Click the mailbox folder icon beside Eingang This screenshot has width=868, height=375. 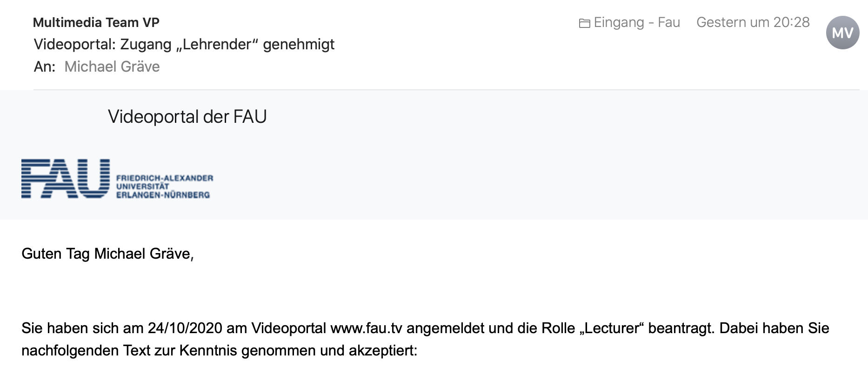click(x=584, y=23)
